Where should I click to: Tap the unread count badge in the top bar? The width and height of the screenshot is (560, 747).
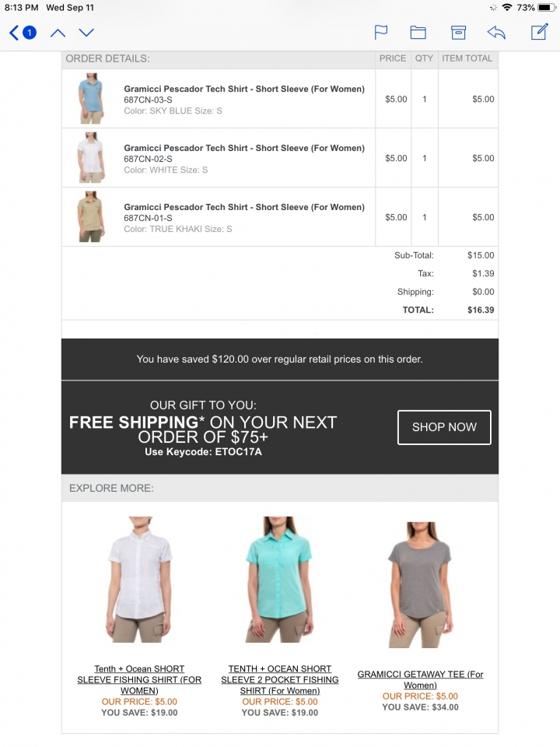click(x=29, y=33)
